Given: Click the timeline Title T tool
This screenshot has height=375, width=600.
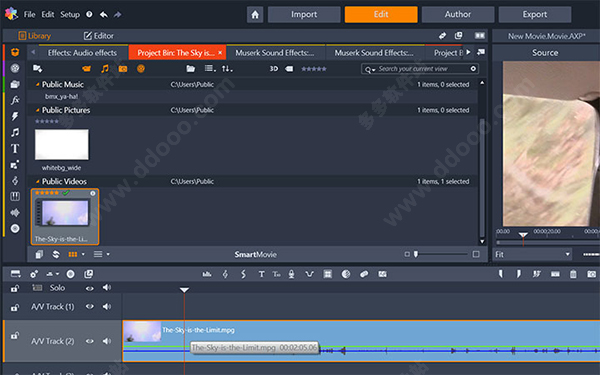Looking at the screenshot, I should 261,274.
